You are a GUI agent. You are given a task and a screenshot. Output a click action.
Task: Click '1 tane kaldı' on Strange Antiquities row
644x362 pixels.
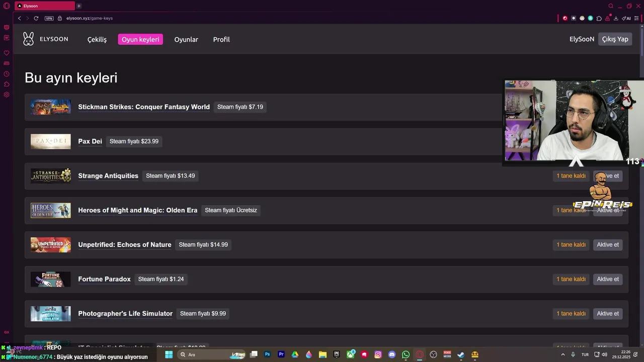click(x=571, y=176)
